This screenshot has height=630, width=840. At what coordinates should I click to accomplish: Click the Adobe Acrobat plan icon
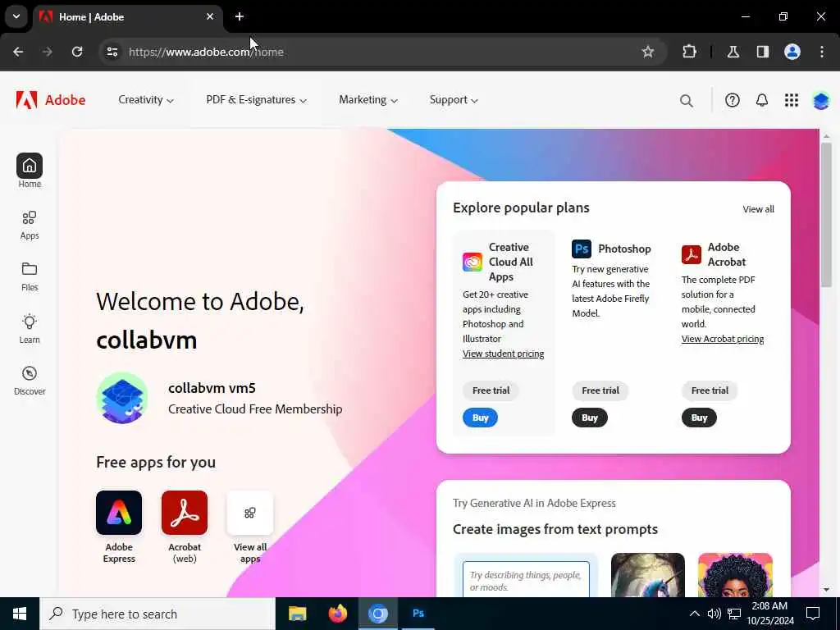pos(691,254)
